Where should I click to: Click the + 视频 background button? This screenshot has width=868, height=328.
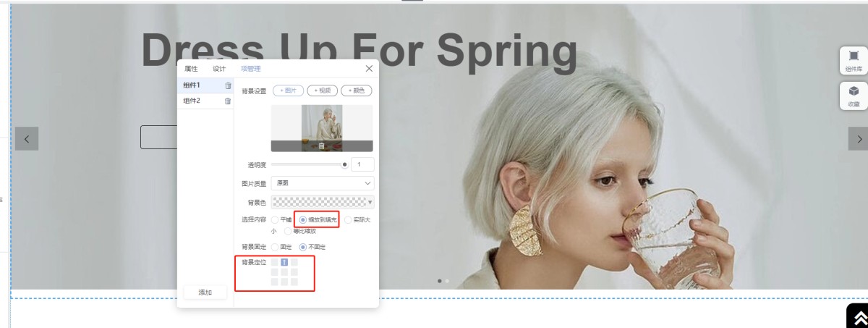[323, 91]
